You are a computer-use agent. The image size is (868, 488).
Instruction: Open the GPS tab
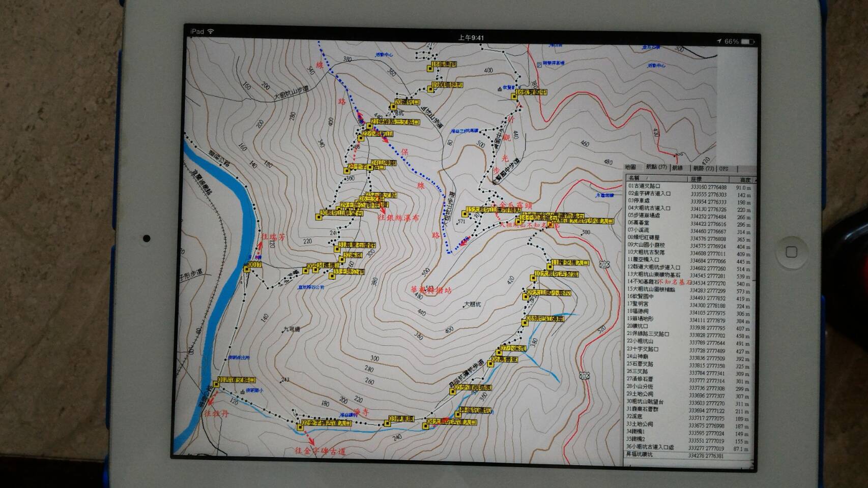click(x=724, y=168)
